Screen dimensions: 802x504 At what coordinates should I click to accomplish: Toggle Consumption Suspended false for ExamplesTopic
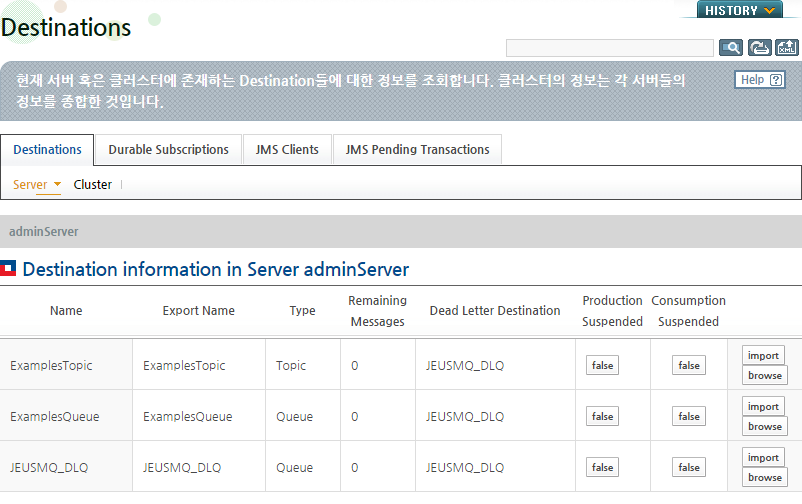coord(688,365)
